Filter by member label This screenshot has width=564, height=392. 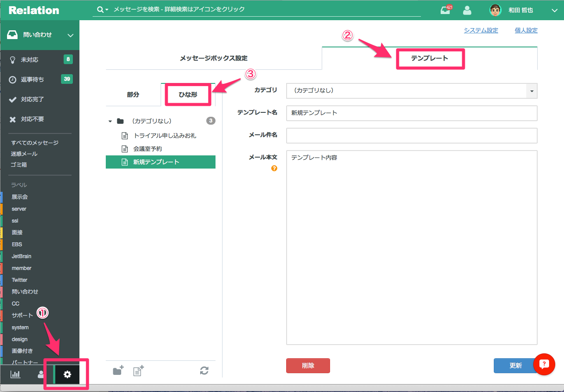pos(22,268)
